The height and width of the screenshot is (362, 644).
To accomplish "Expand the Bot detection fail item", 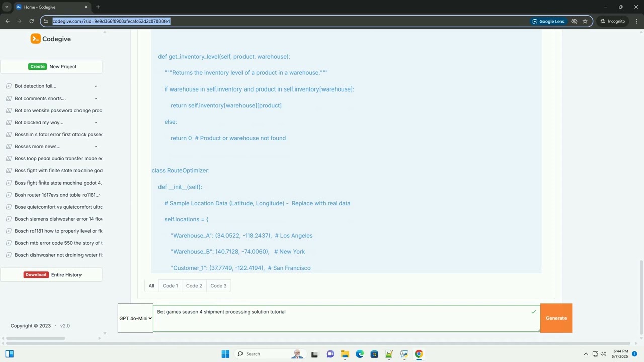I will pos(96,86).
